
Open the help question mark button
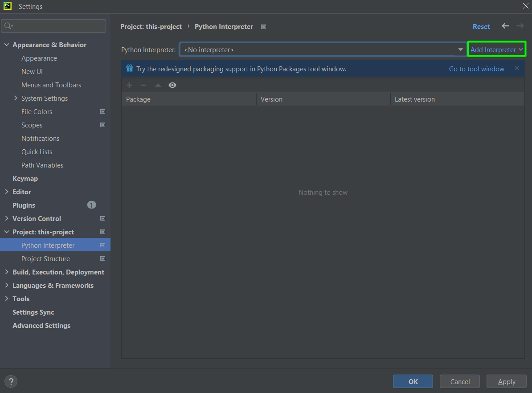point(11,381)
